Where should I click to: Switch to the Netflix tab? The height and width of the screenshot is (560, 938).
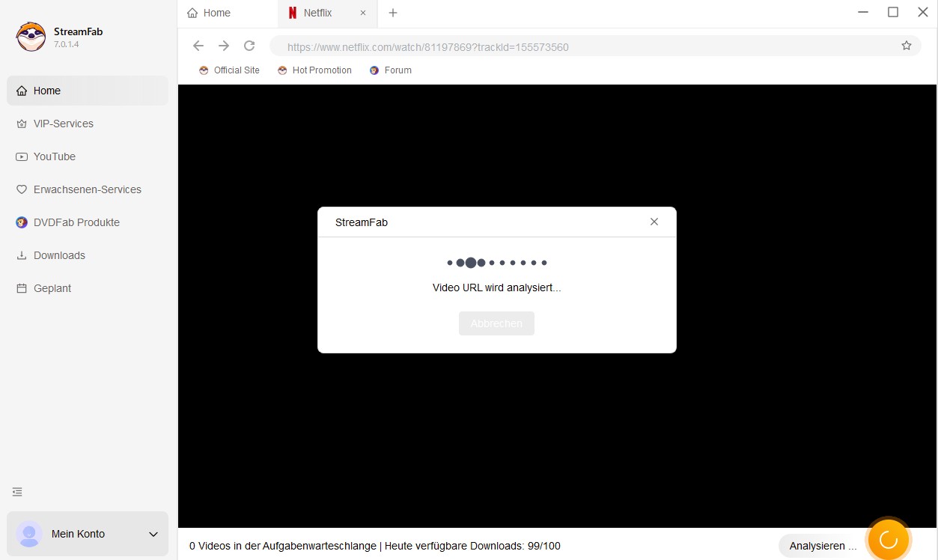[x=317, y=13]
